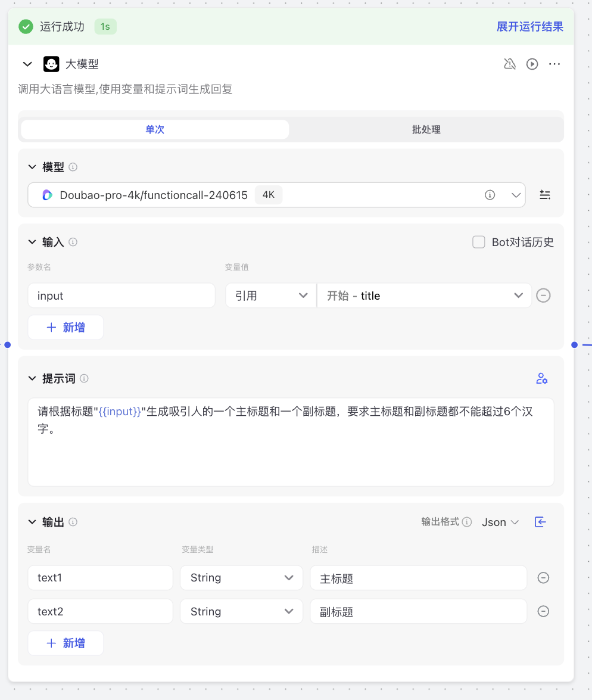Select the 单次 tab
Screen dimensions: 592x700
(154, 129)
